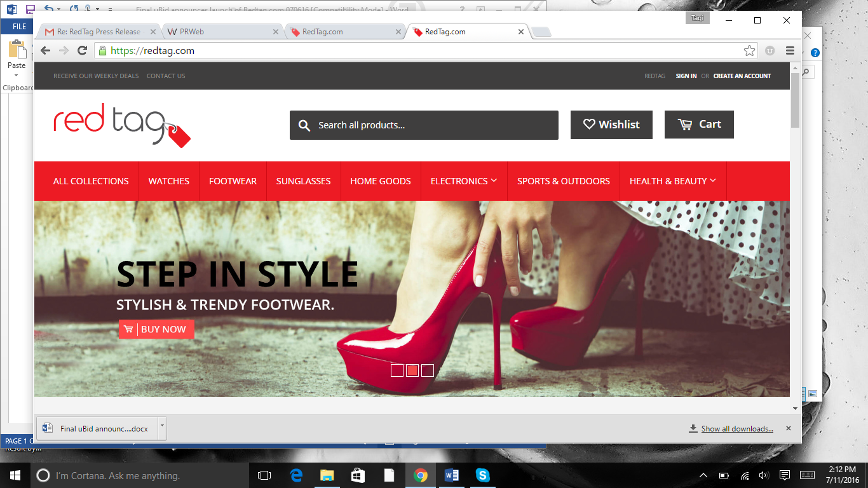Click the green padlock in the address bar
Viewport: 868px width, 488px height.
tap(102, 51)
